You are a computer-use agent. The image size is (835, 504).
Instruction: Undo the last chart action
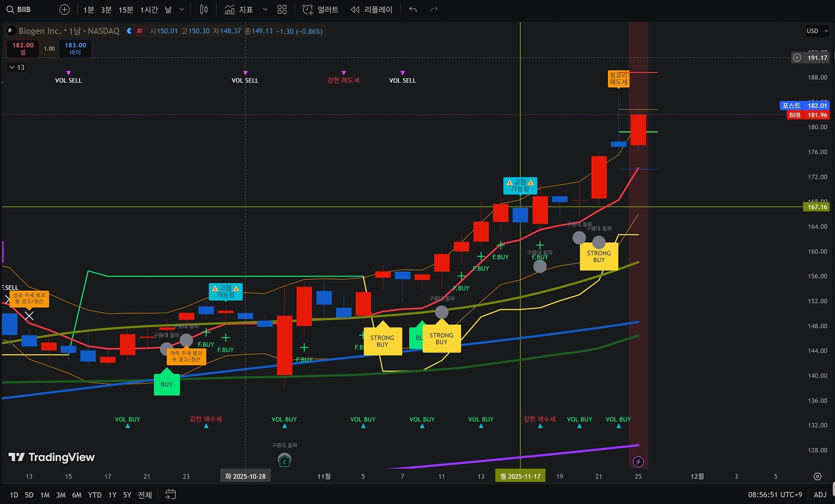coord(413,10)
